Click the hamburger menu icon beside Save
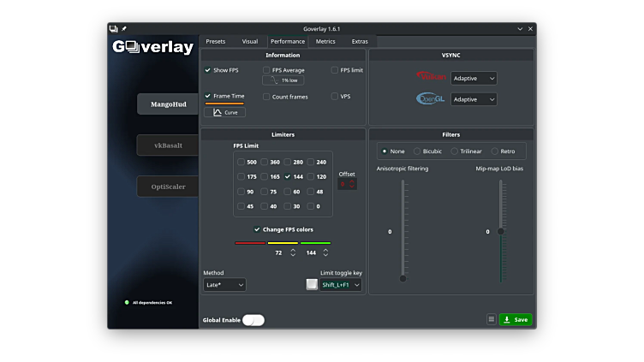The width and height of the screenshot is (644, 362). click(x=492, y=319)
